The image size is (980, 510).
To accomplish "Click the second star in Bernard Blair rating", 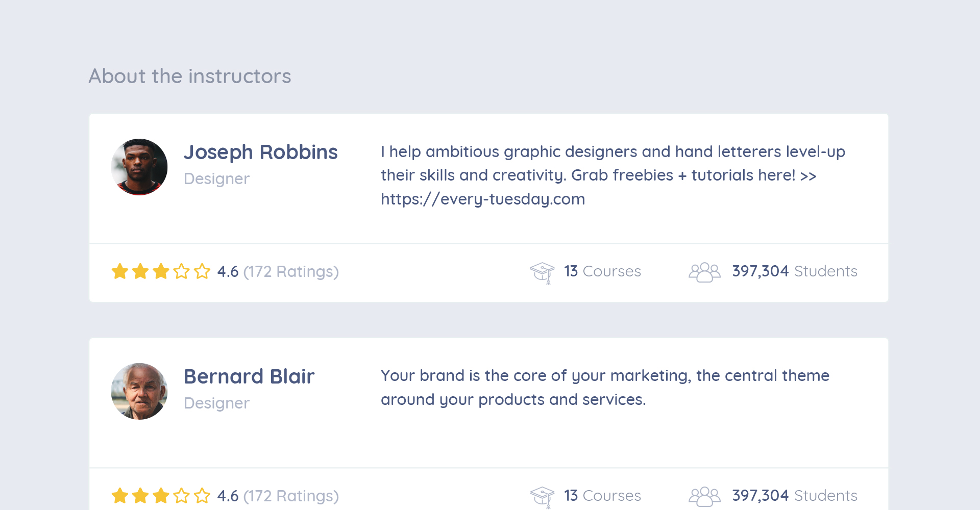I will pos(140,496).
